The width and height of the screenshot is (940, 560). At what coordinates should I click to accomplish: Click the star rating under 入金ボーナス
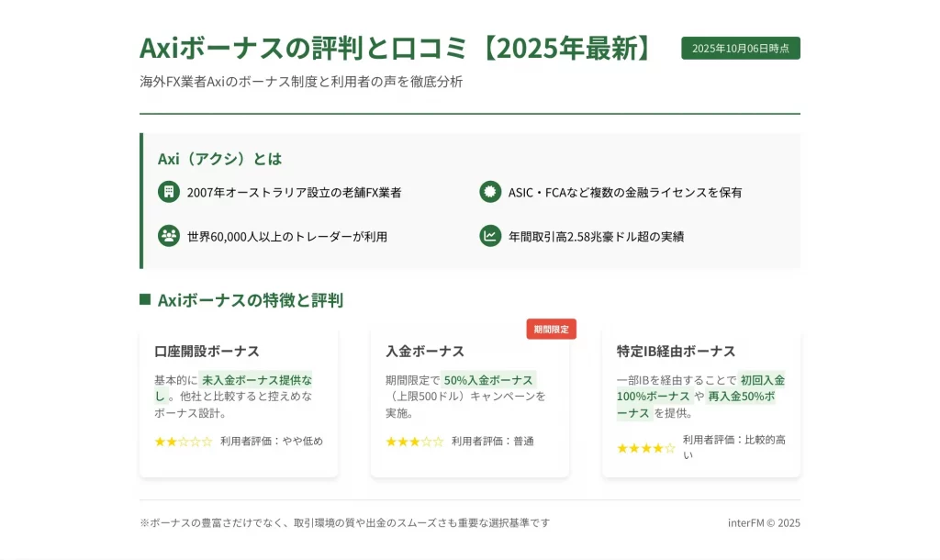[x=414, y=442]
